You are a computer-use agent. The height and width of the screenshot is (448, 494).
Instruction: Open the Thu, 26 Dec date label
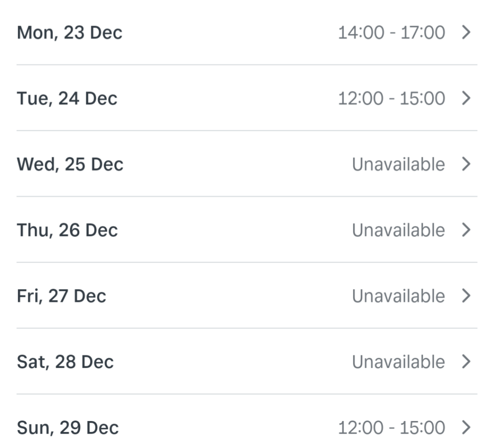pyautogui.click(x=67, y=230)
